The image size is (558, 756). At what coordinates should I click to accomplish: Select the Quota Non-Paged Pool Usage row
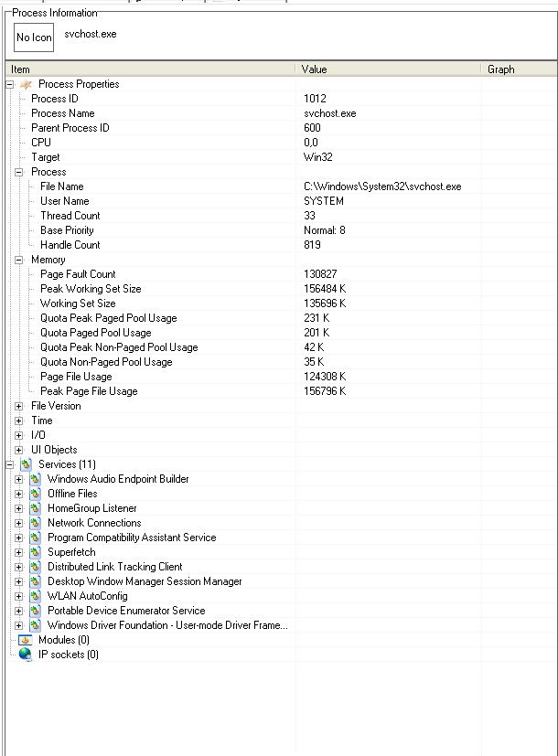click(x=281, y=362)
